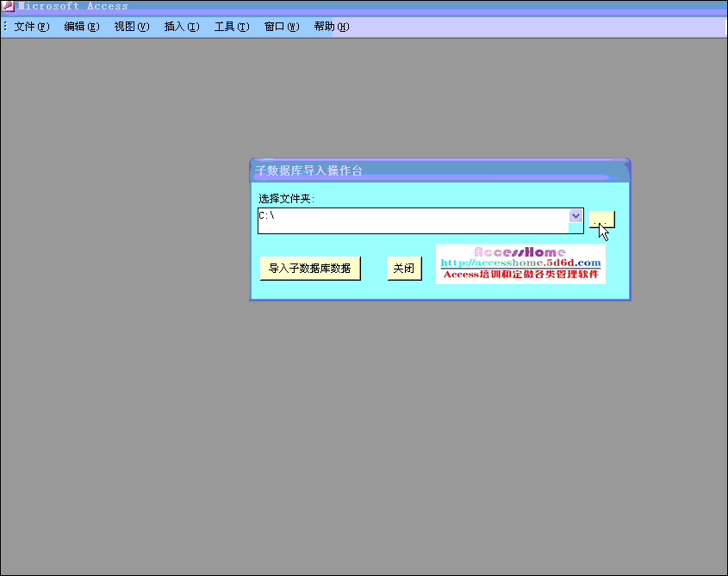Expand the folder path dropdown arrow

(576, 216)
